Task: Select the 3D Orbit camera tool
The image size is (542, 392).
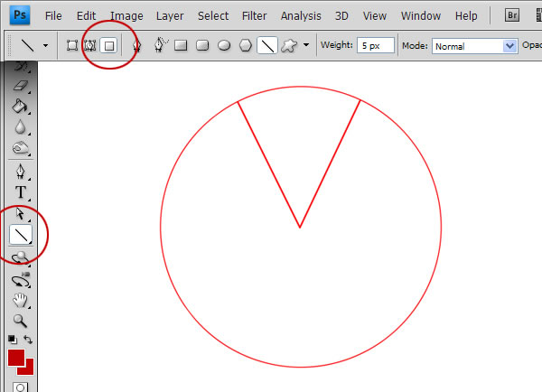Action: (x=21, y=281)
